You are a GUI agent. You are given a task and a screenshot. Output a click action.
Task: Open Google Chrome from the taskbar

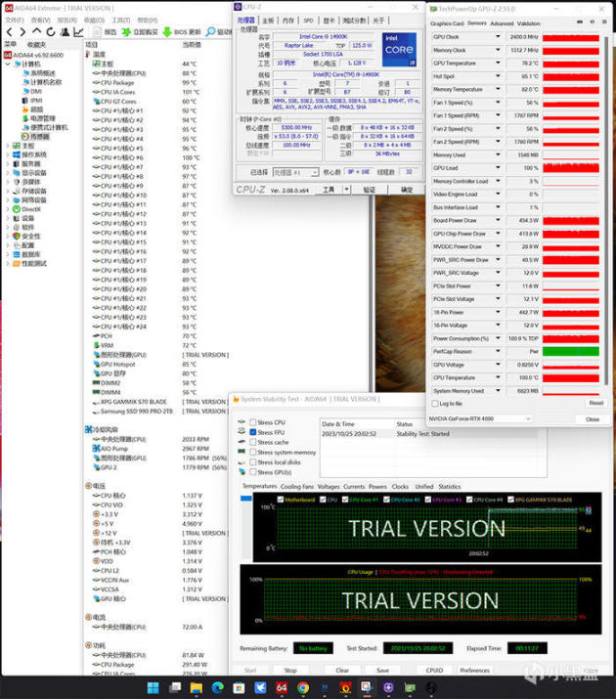point(303,687)
